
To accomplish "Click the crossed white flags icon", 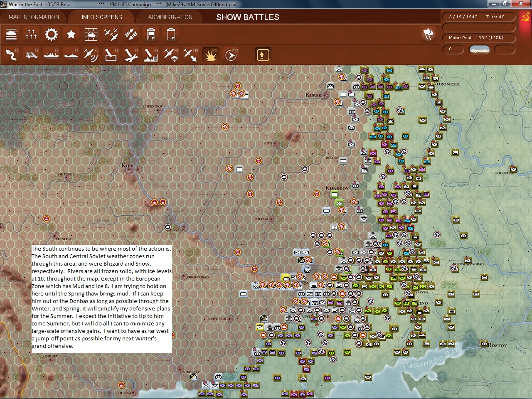I will pos(428,34).
